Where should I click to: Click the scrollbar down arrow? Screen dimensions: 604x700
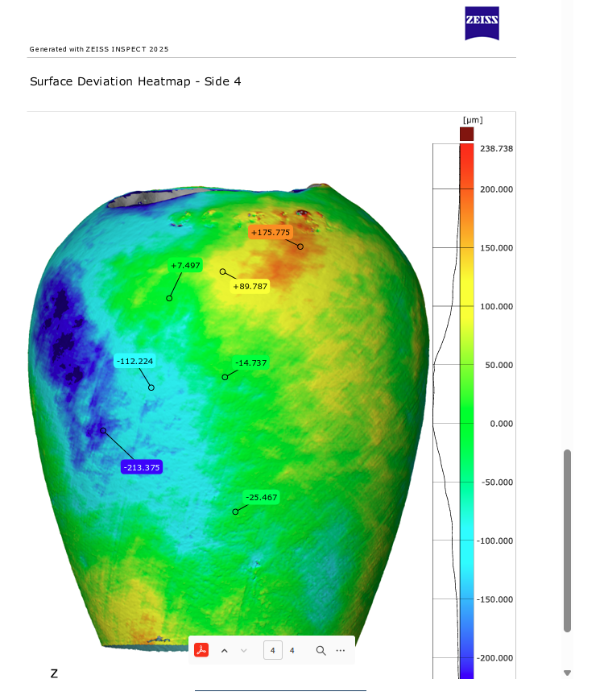point(567,673)
